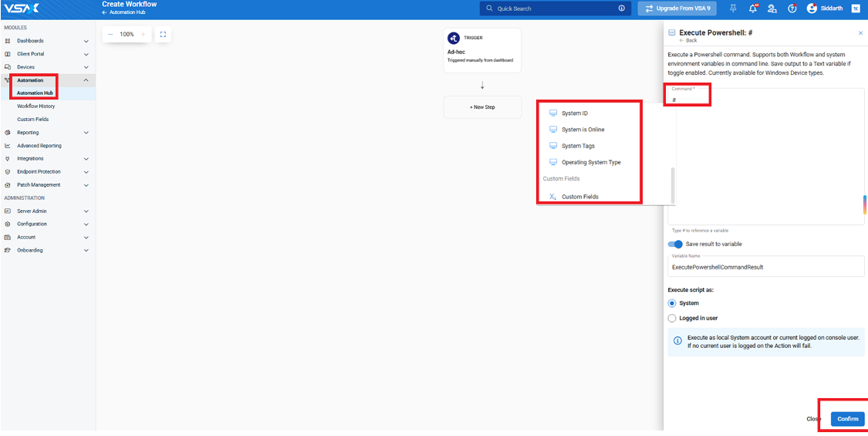Click the Quick Search info icon

(621, 8)
